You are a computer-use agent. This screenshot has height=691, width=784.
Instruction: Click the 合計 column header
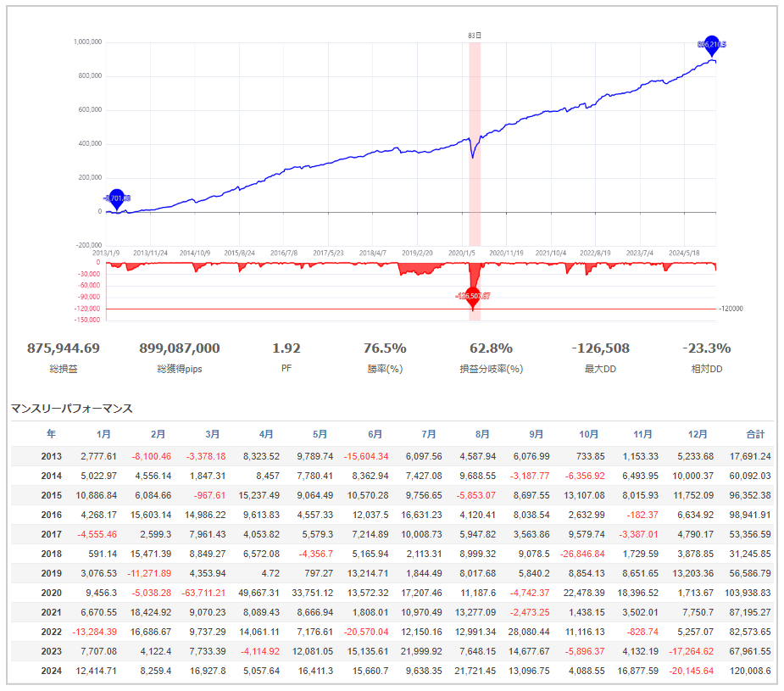[754, 433]
